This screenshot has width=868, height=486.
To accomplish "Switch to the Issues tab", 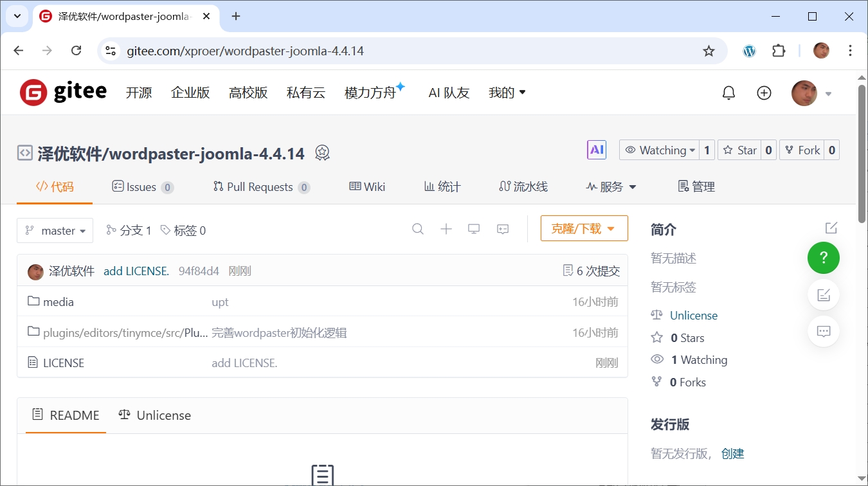I will coord(142,187).
